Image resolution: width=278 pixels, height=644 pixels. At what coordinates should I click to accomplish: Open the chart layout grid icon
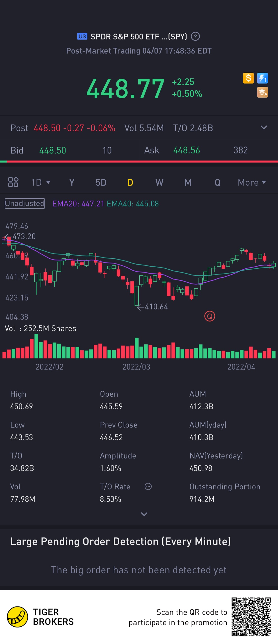pos(13,182)
